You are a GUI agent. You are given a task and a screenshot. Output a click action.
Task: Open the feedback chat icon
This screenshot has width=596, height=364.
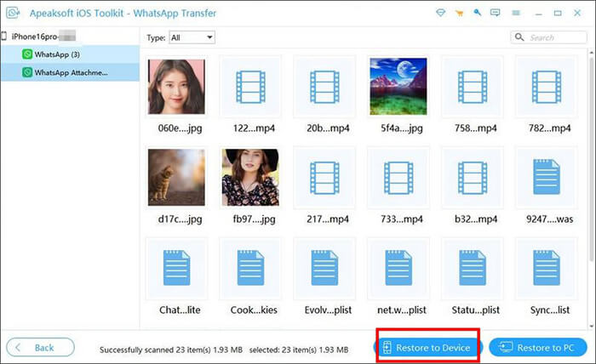click(x=496, y=13)
